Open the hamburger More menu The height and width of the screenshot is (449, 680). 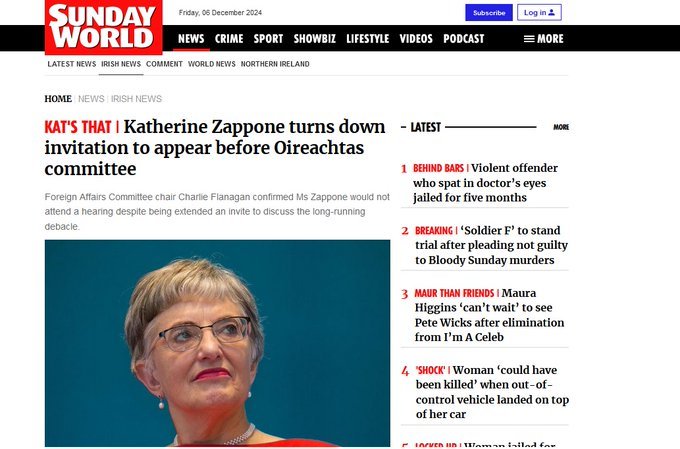coord(543,39)
